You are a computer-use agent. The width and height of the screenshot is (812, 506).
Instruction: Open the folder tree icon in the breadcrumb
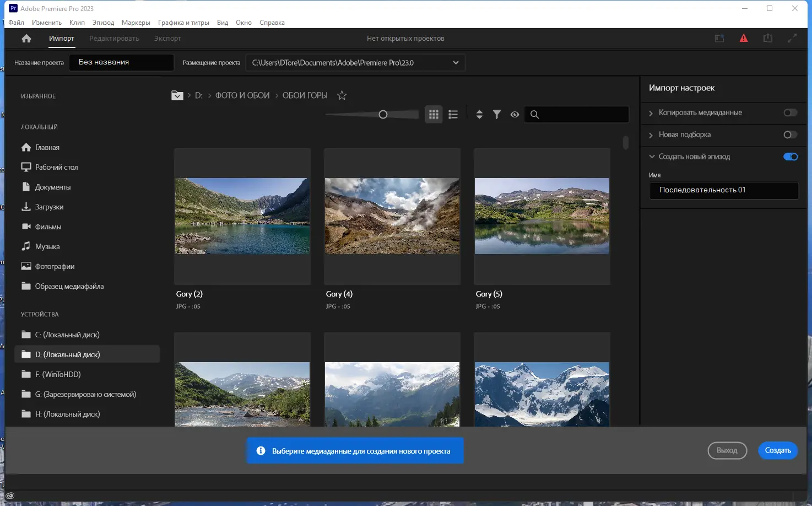point(177,95)
